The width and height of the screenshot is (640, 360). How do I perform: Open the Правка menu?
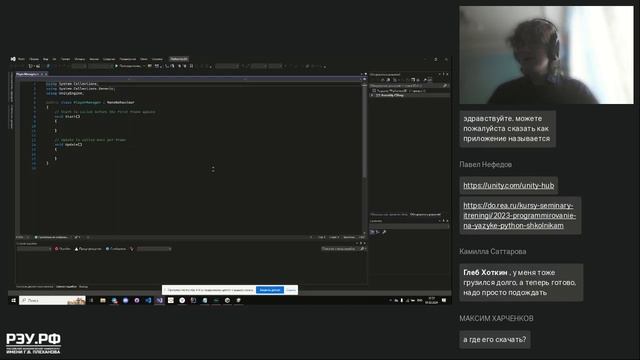click(34, 59)
